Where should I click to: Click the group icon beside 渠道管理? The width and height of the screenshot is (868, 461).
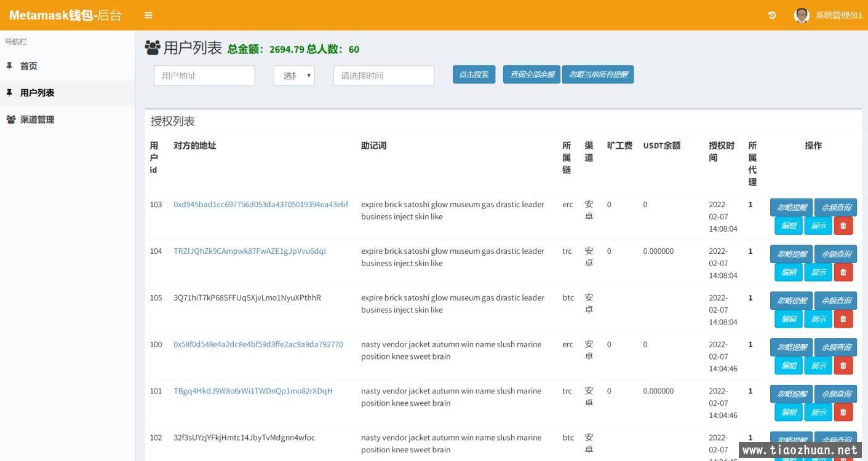click(10, 120)
